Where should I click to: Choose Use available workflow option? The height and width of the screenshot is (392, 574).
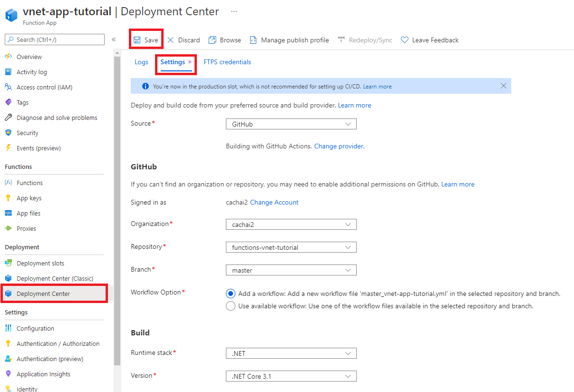(x=231, y=306)
